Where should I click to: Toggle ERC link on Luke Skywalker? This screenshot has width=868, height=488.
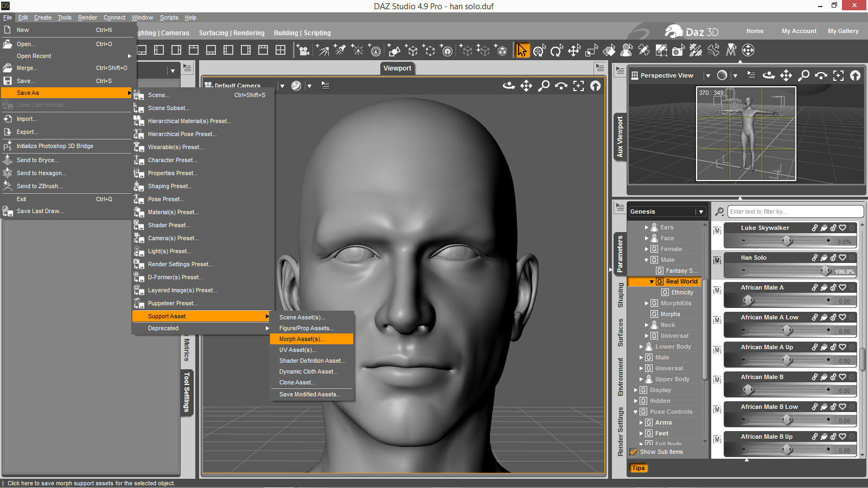coord(815,228)
